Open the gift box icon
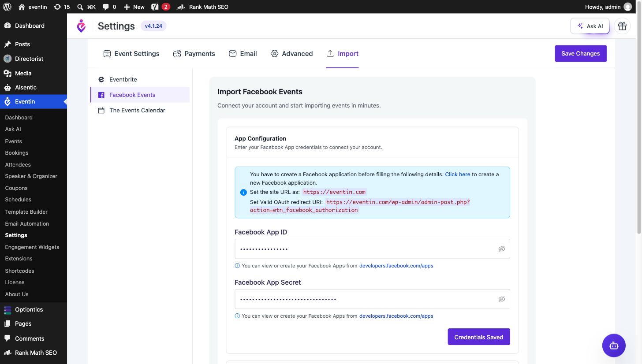The width and height of the screenshot is (642, 364). click(622, 26)
